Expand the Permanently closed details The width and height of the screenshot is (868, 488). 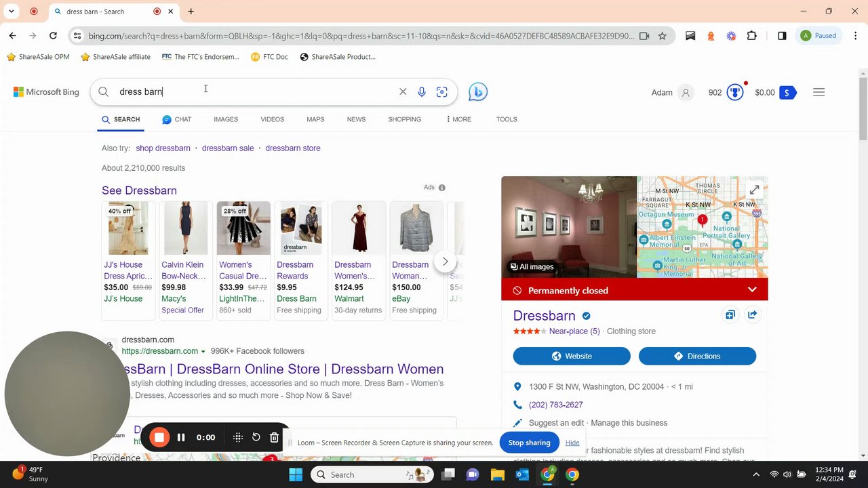[752, 290]
